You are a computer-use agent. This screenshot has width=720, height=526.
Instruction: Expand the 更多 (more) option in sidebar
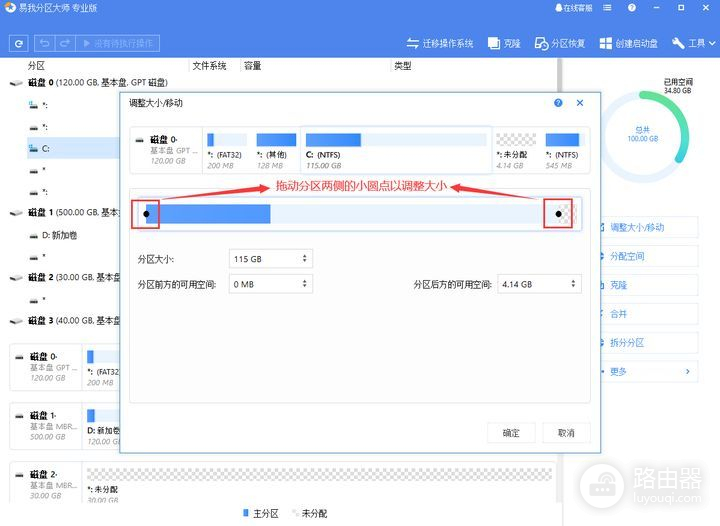point(650,372)
